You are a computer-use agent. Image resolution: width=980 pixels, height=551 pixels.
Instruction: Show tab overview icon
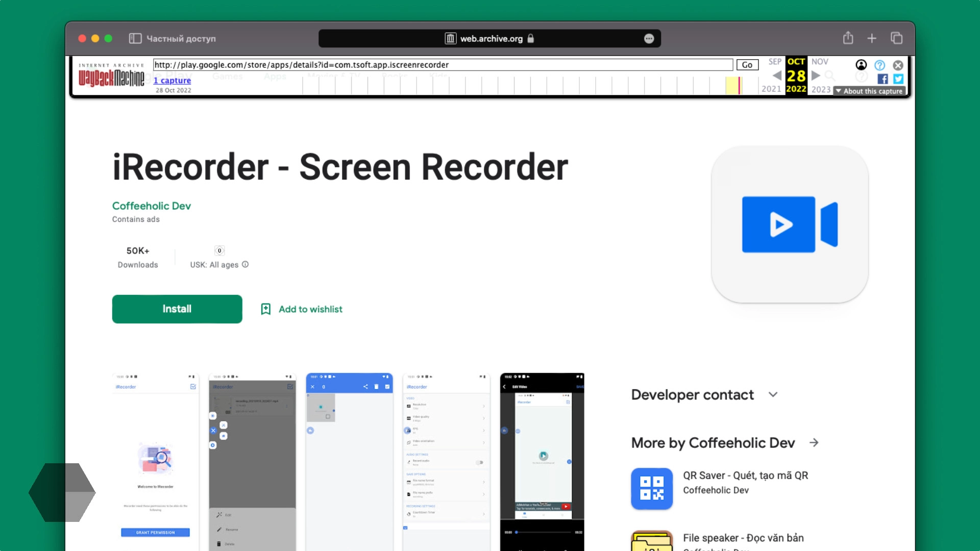point(896,38)
